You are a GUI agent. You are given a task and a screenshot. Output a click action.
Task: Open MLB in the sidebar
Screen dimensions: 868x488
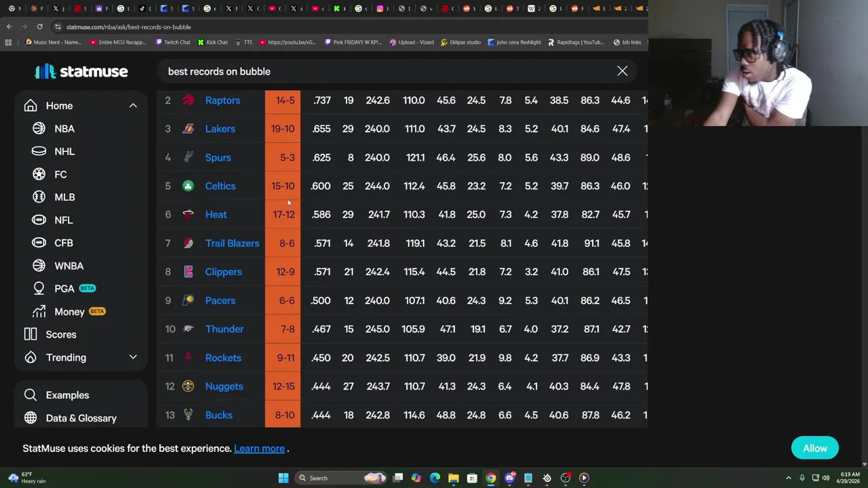coord(64,197)
